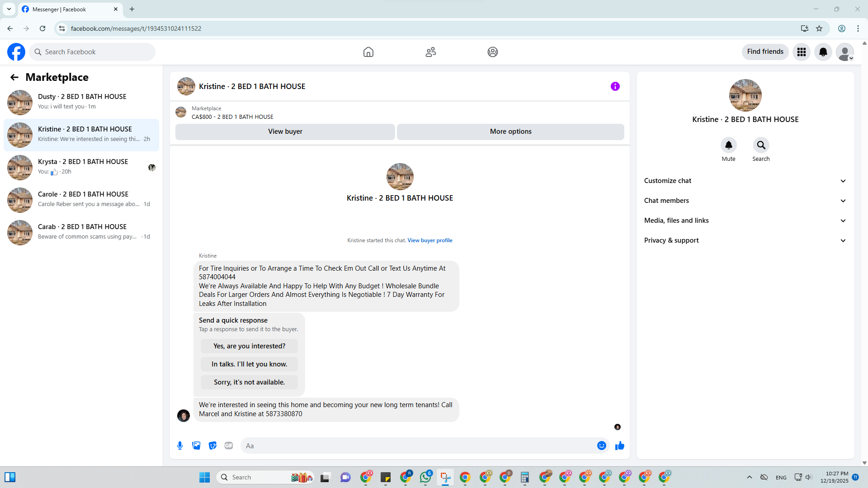
Task: Search in conversation via magnifier icon
Action: pyautogui.click(x=761, y=145)
